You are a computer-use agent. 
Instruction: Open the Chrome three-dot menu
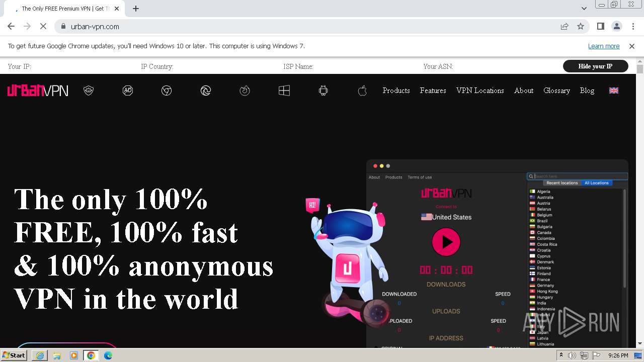click(632, 27)
